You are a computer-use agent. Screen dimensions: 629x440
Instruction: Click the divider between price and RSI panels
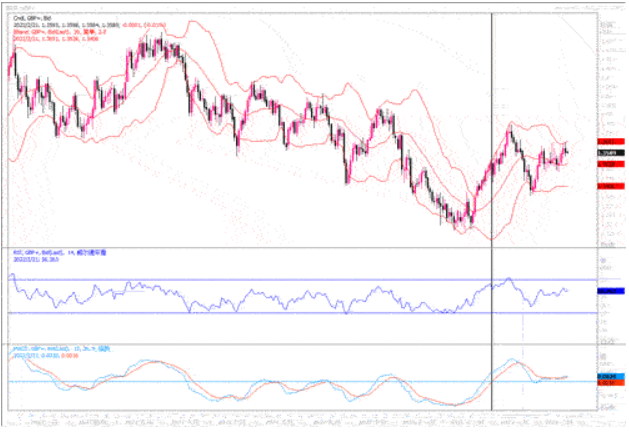click(300, 246)
